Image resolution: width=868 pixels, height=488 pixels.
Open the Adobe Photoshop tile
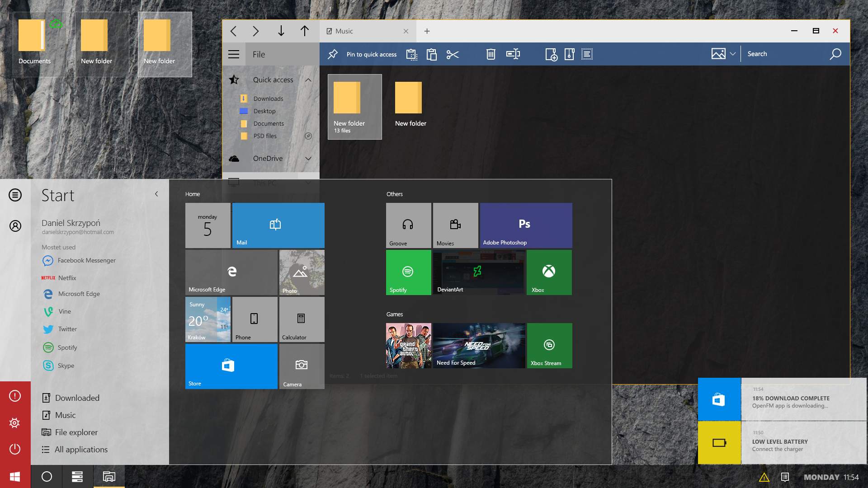click(x=526, y=225)
